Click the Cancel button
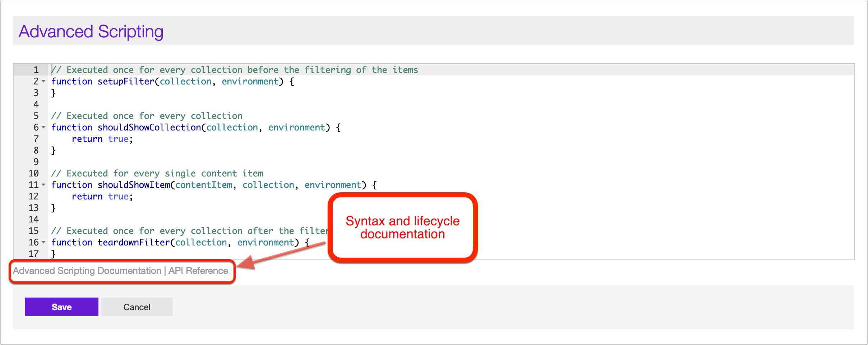The image size is (868, 345). click(137, 307)
